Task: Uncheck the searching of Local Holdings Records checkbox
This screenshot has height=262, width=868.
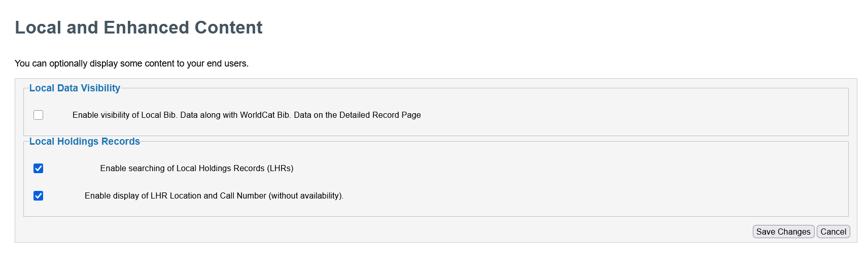Action: click(39, 169)
